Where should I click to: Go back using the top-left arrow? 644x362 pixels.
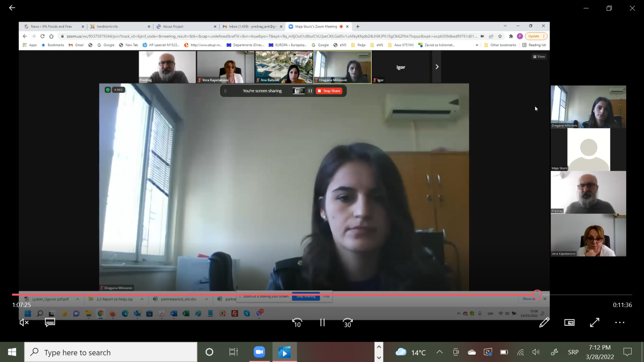(x=12, y=8)
